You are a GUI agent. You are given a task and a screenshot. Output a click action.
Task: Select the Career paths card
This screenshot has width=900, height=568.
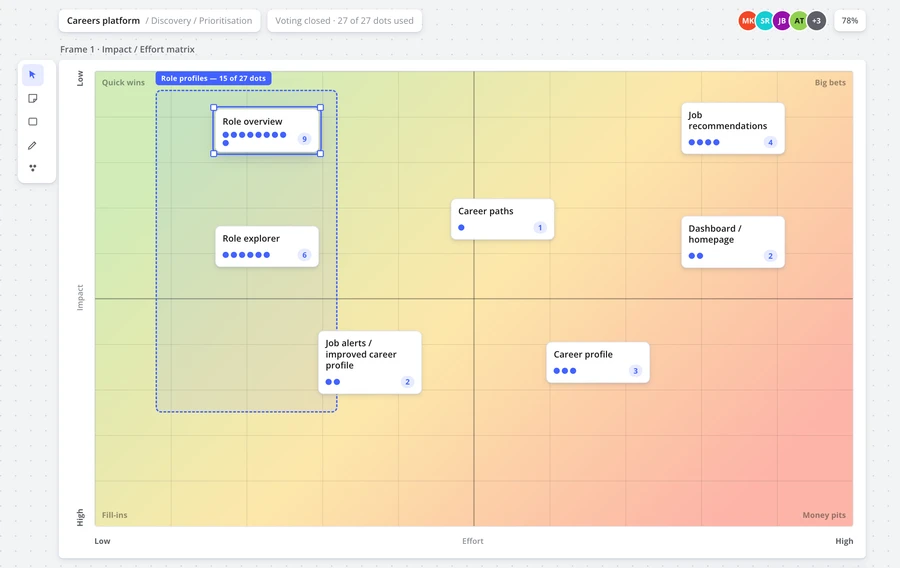pyautogui.click(x=502, y=219)
